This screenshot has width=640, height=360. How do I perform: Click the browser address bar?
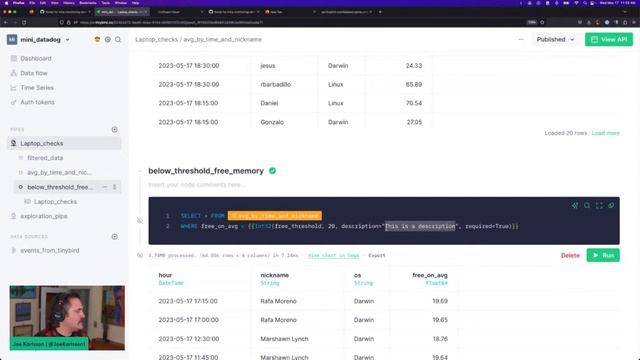[302, 22]
